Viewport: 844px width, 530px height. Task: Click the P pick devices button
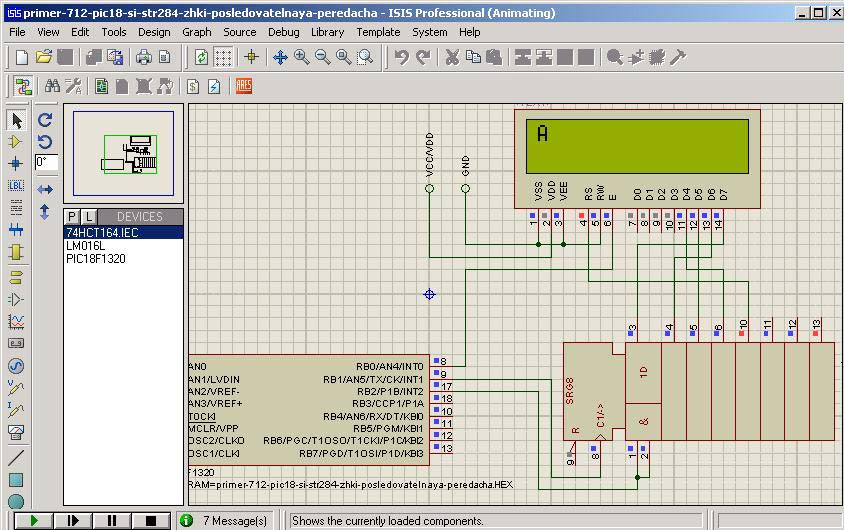click(x=72, y=217)
